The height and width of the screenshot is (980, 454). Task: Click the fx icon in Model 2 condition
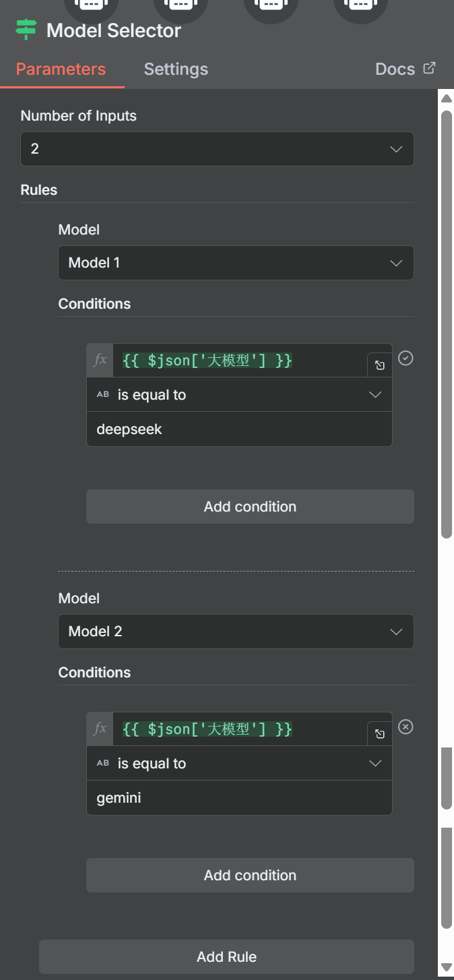tap(100, 729)
